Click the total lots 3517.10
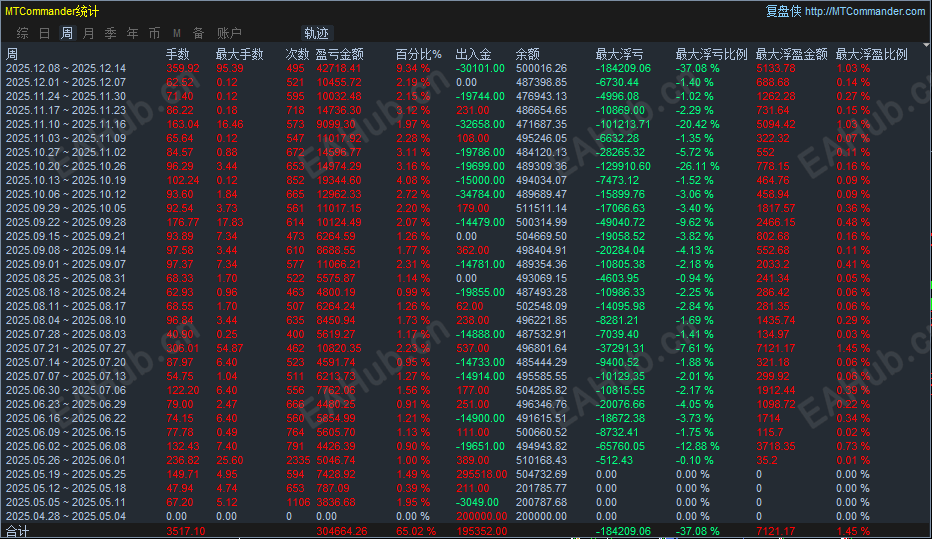932x539 pixels. click(x=186, y=531)
